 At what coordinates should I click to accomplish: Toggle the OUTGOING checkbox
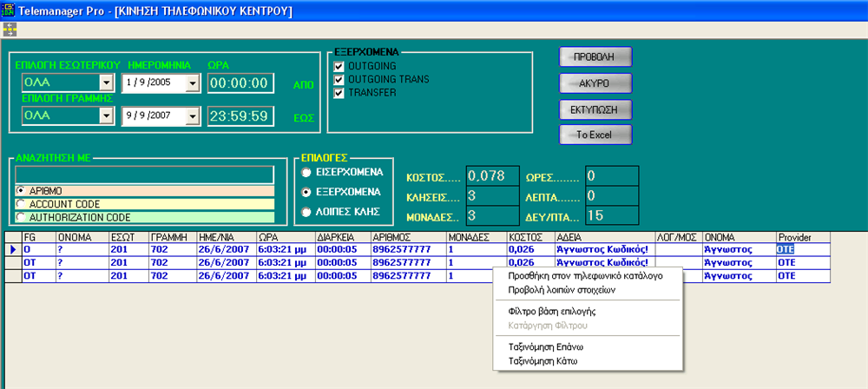(339, 67)
